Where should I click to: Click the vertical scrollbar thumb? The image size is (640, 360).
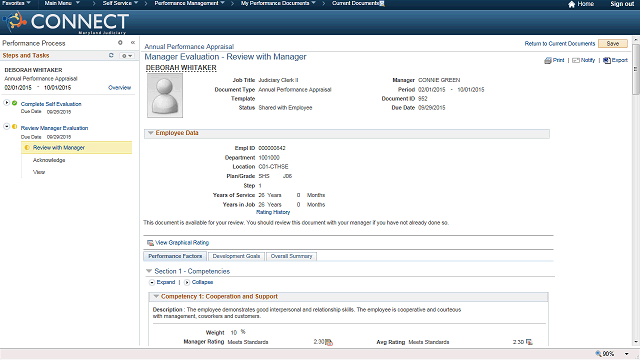tap(636, 69)
